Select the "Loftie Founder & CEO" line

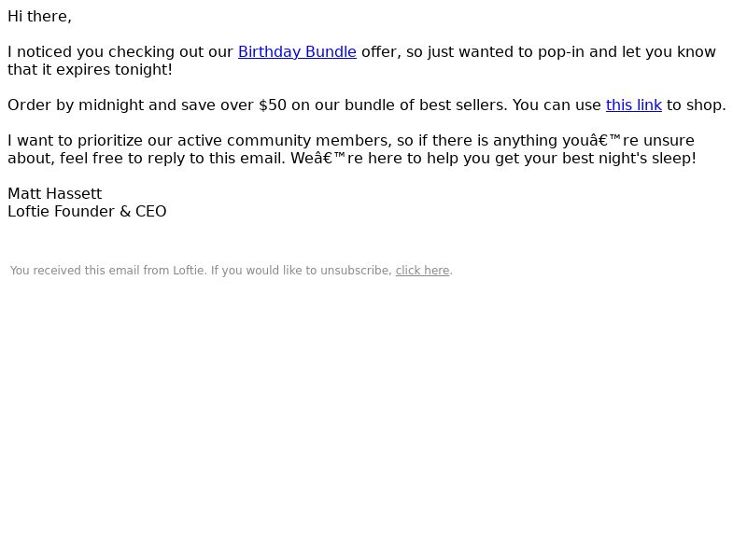[87, 212]
